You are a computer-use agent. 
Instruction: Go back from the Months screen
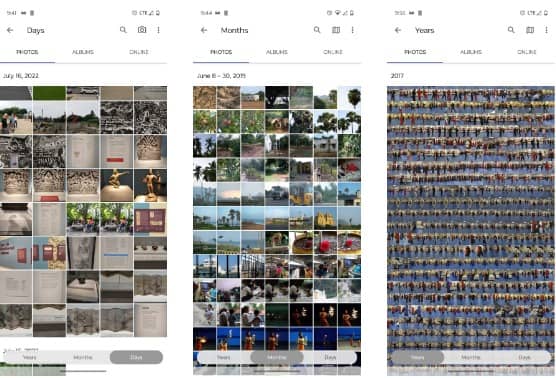(x=204, y=30)
